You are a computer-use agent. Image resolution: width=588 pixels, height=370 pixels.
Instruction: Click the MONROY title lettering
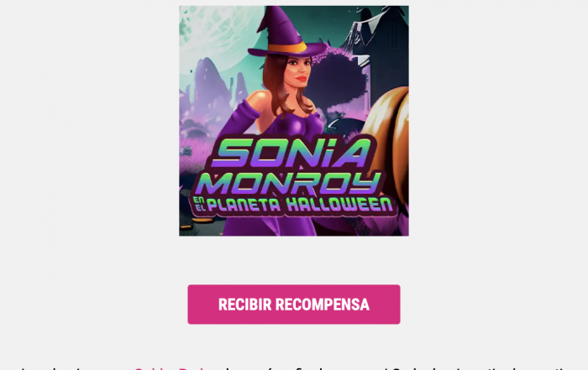pyautogui.click(x=290, y=182)
